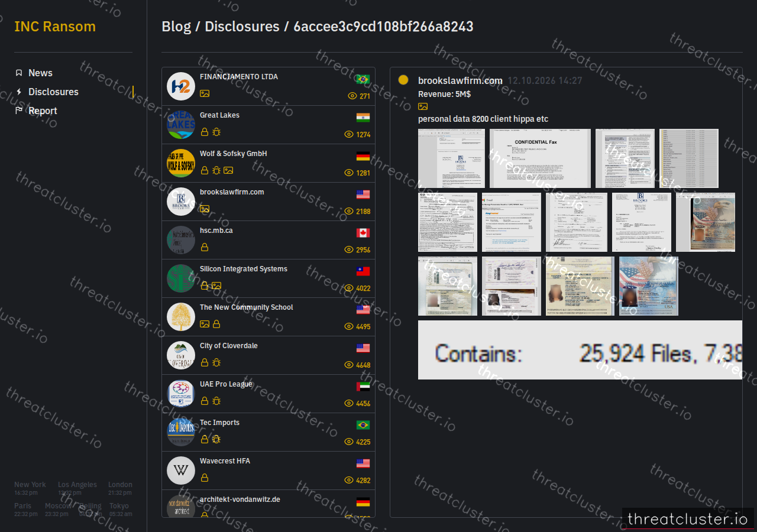Click the USA flag on brookslawfirm.com row

pos(363,194)
